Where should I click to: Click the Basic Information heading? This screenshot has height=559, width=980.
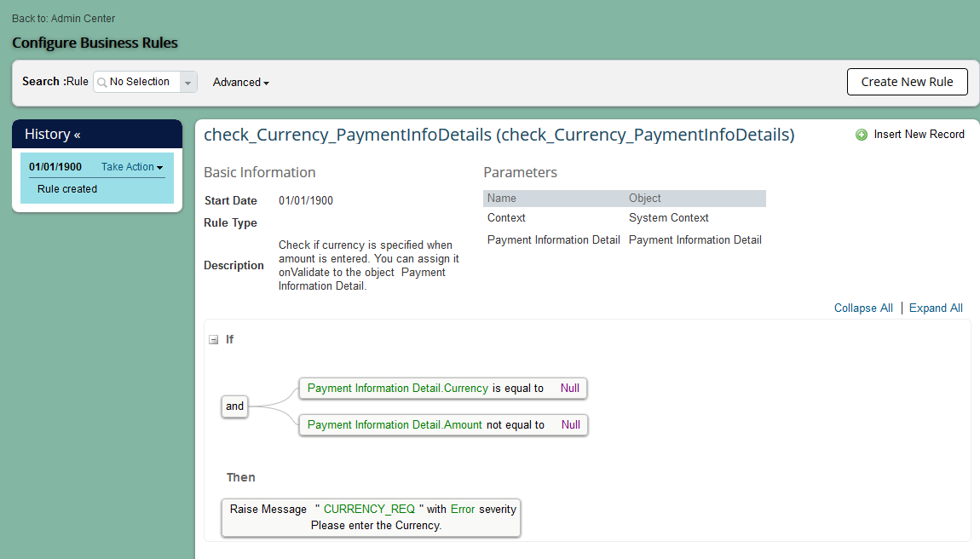coord(259,173)
